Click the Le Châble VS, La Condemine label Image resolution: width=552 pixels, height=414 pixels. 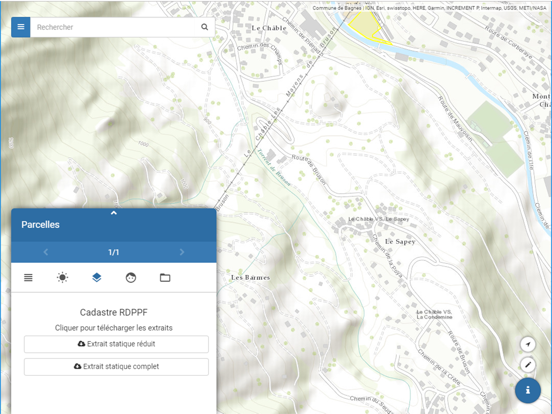pyautogui.click(x=434, y=314)
